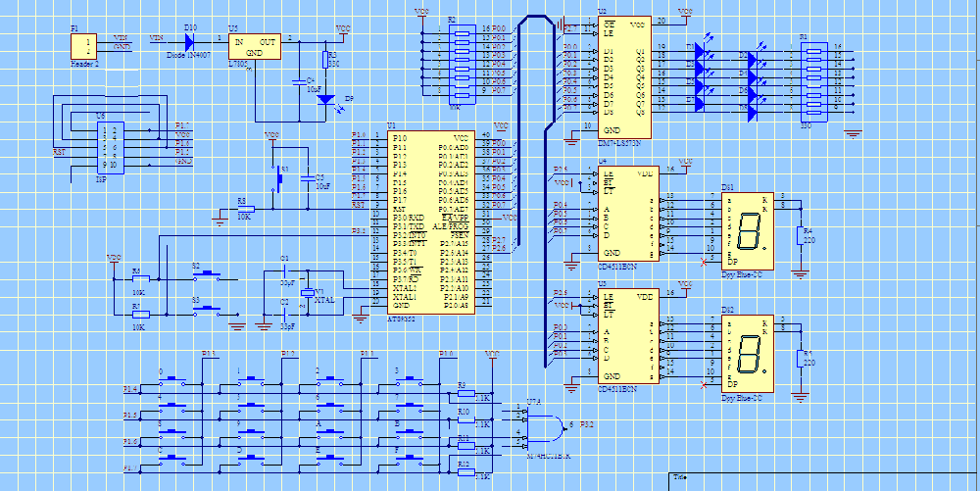Select the R8 10K reset resistor
The width and height of the screenshot is (980, 491).
coord(246,209)
